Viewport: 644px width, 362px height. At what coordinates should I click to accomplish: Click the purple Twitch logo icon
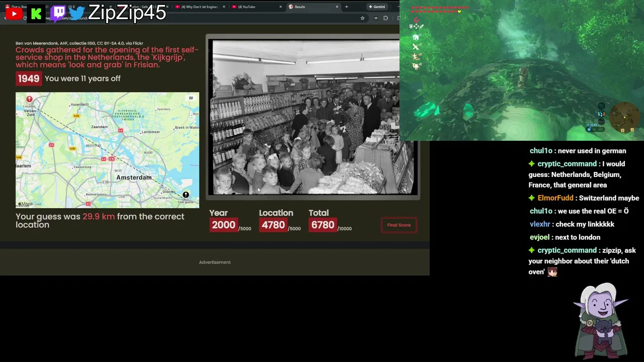[x=58, y=13]
